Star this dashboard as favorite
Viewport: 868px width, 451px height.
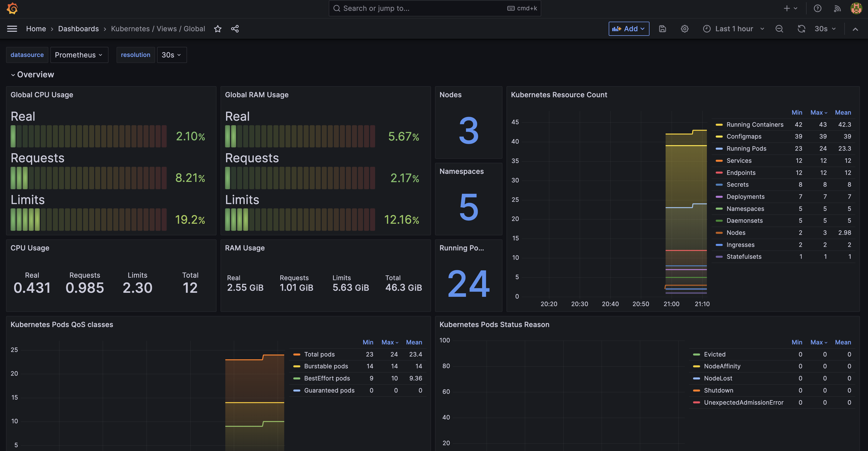click(x=218, y=29)
